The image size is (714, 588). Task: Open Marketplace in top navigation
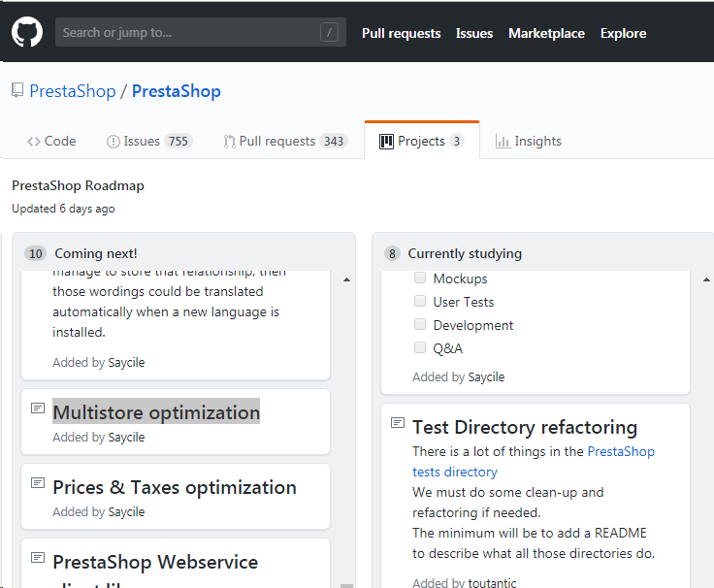[546, 33]
